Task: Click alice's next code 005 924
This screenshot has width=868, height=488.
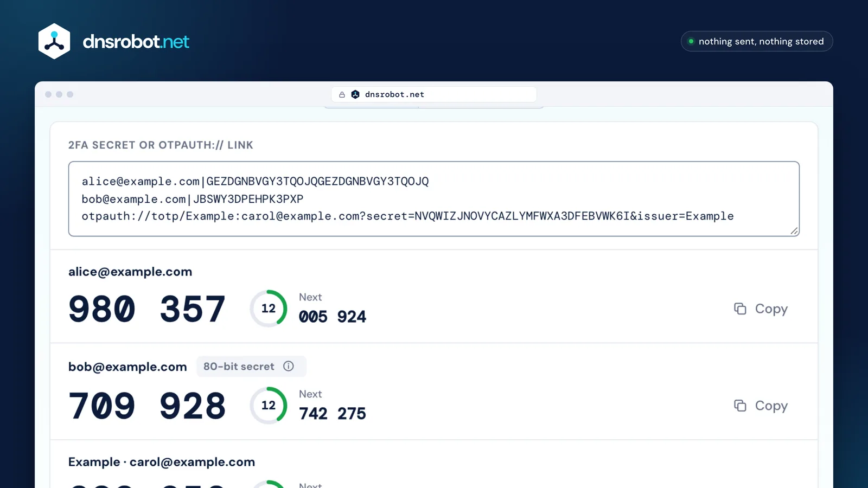Action: 333,317
